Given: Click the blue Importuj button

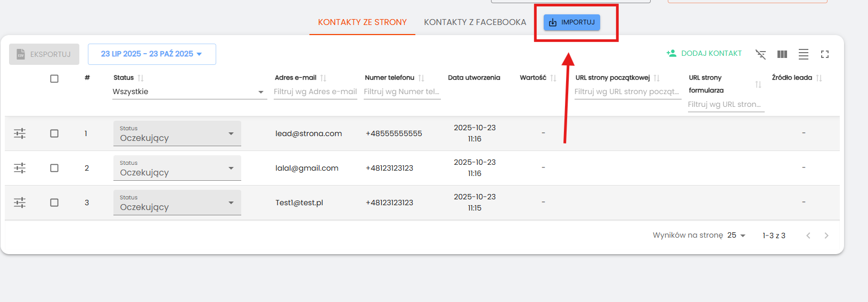Looking at the screenshot, I should point(572,22).
